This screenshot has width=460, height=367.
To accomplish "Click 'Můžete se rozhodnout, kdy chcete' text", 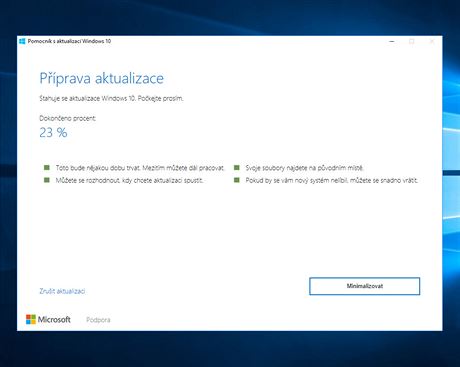I will (x=129, y=180).
